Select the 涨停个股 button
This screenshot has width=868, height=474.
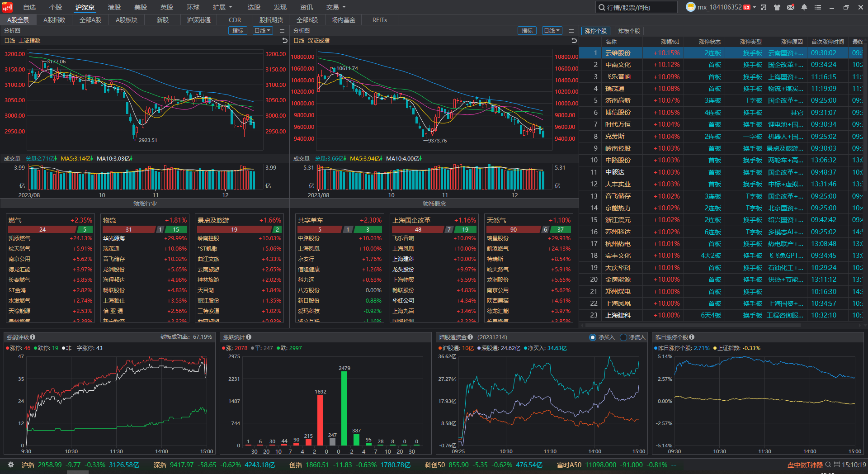(x=596, y=31)
